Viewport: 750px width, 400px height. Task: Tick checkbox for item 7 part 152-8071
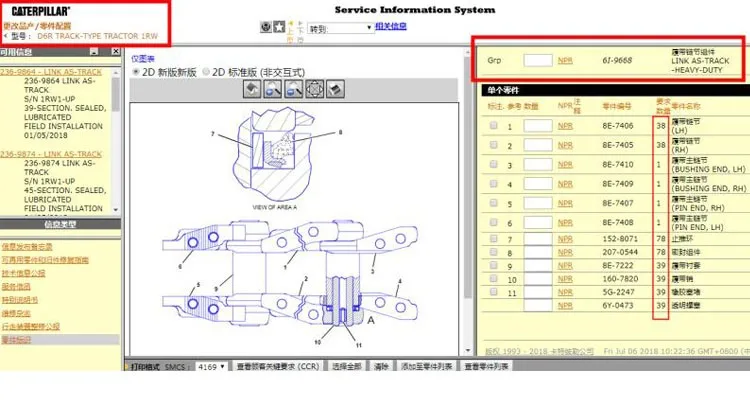click(x=494, y=238)
